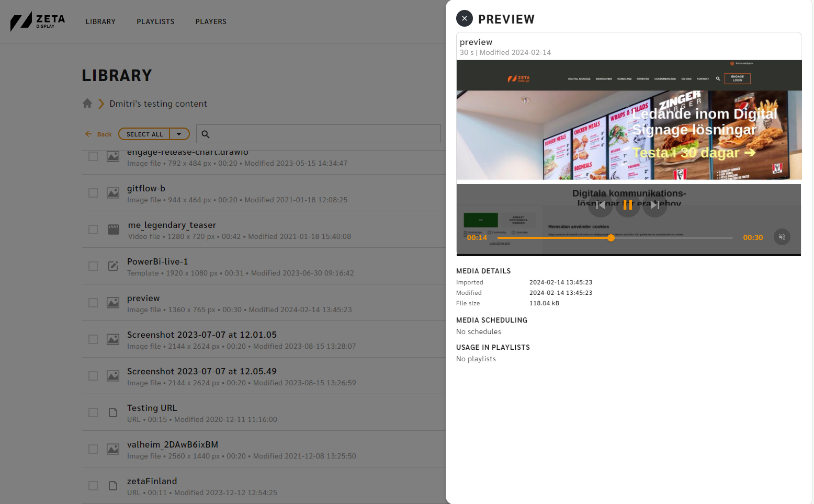Click engage-release-chart image file icon
814x504 pixels.
[113, 156]
